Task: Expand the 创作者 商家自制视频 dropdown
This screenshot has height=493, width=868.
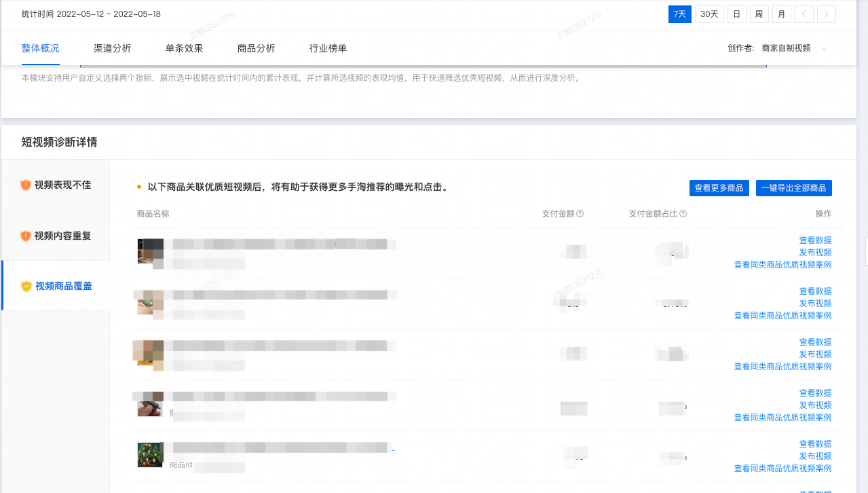Action: tap(793, 48)
